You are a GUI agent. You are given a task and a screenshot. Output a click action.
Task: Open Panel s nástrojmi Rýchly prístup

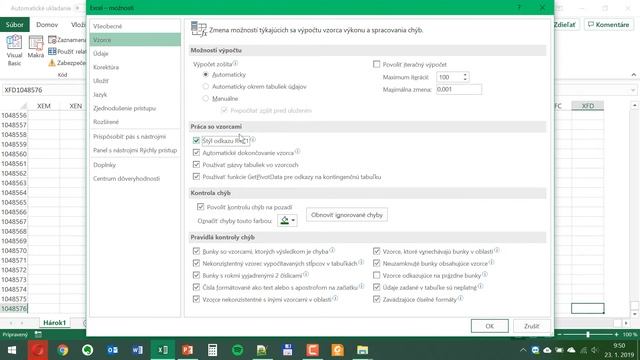coord(135,150)
